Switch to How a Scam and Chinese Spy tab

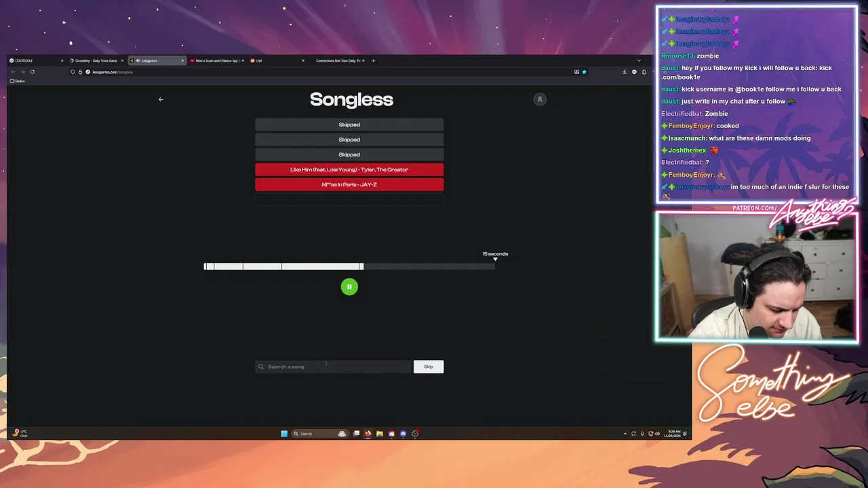pyautogui.click(x=217, y=60)
